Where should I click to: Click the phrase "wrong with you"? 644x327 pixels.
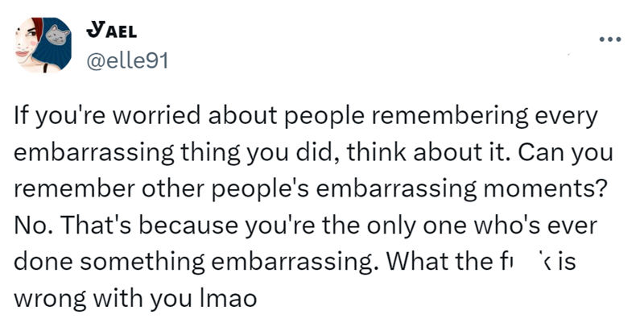point(103,299)
